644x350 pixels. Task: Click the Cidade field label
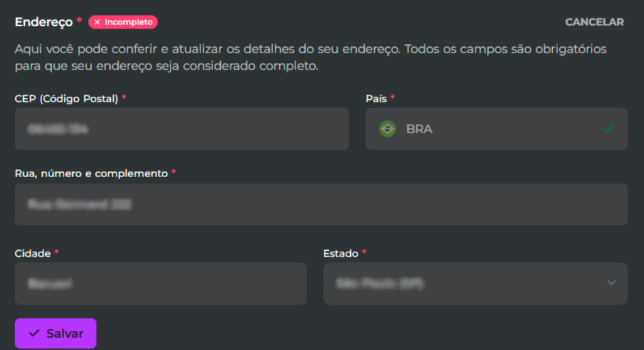(x=33, y=254)
